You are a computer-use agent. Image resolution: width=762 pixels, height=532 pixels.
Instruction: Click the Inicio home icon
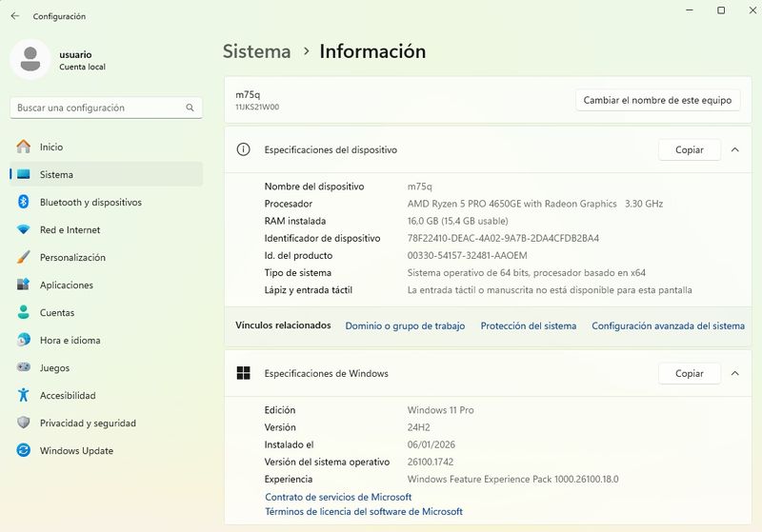[23, 147]
